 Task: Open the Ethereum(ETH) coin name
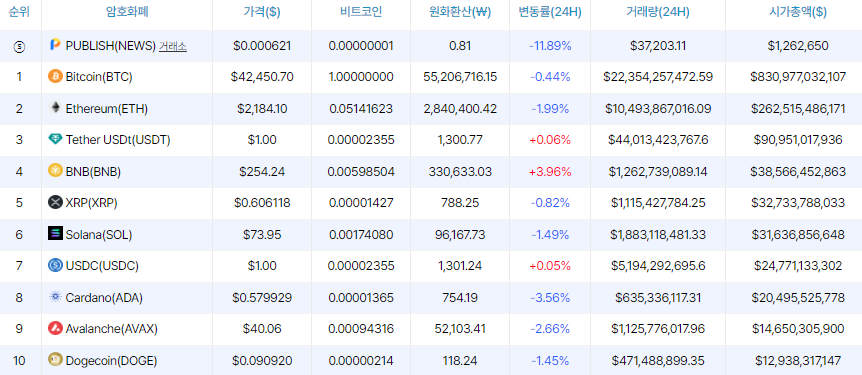point(107,109)
